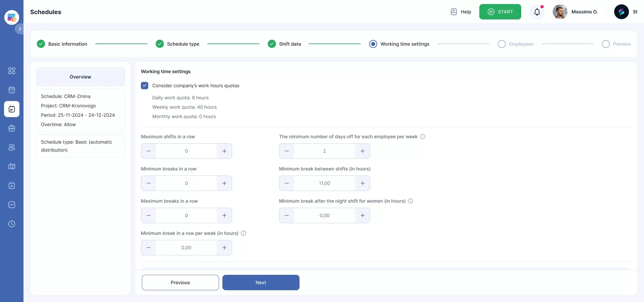Open the dashboard grid icon in sidebar
The width and height of the screenshot is (644, 302).
tap(12, 71)
